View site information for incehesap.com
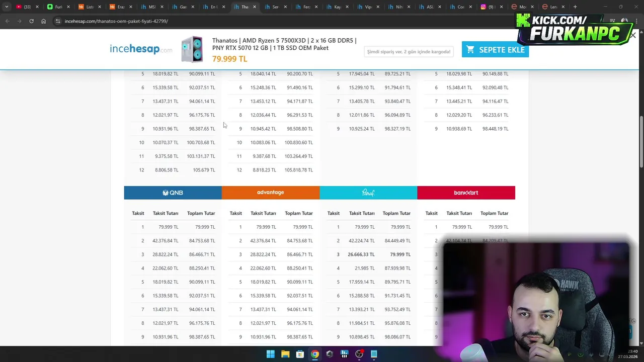Image resolution: width=644 pixels, height=362 pixels. click(x=58, y=21)
